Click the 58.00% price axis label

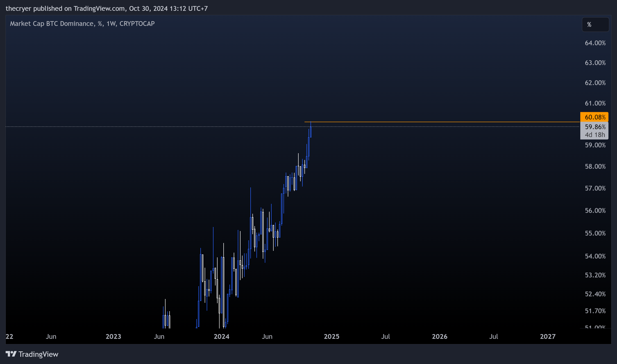(x=595, y=166)
